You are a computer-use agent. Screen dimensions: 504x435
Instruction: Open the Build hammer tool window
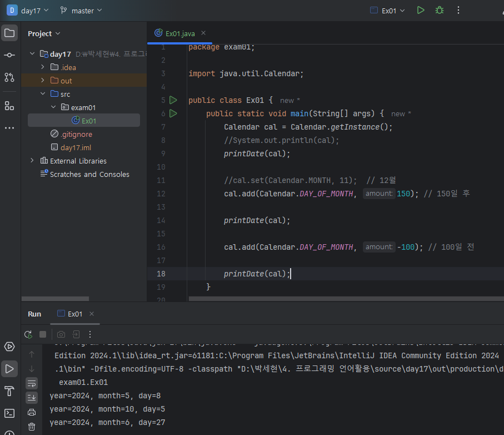coord(9,390)
